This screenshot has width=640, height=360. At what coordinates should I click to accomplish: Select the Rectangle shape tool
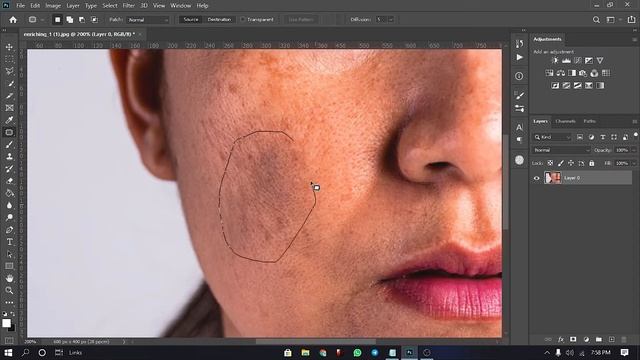click(9, 266)
